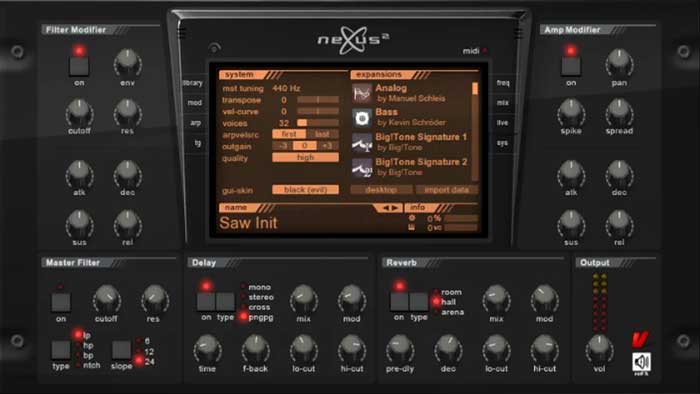Toggle the Filter Modifier on button
Screen dimensions: 700x394
[79, 66]
